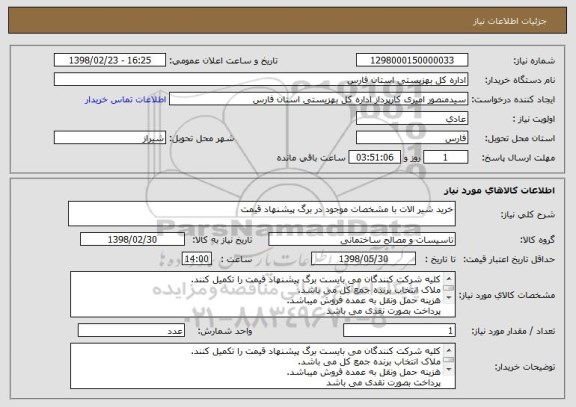576x407 pixels.
Task: Select the تاریخ نیاز به کالا field 1398/02/30
Action: pos(132,239)
